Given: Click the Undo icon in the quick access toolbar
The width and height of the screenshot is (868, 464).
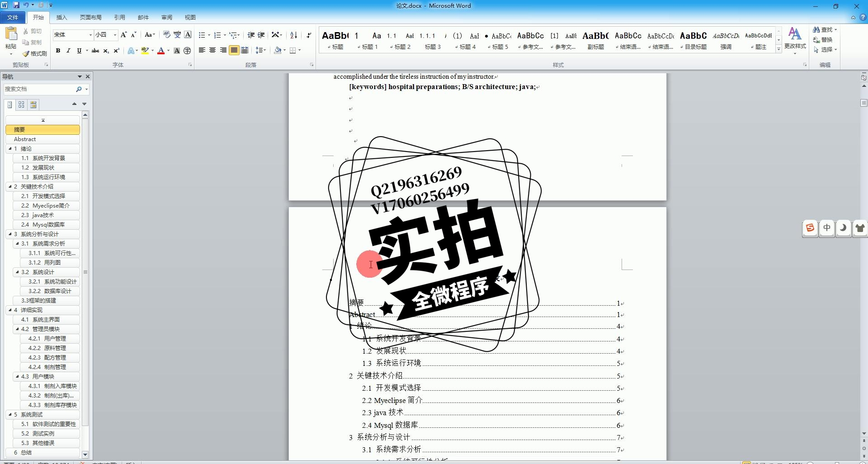Looking at the screenshot, I should (26, 5).
